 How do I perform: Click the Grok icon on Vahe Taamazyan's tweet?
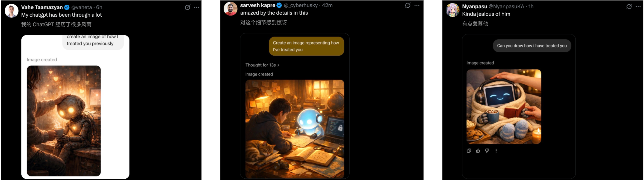point(187,7)
